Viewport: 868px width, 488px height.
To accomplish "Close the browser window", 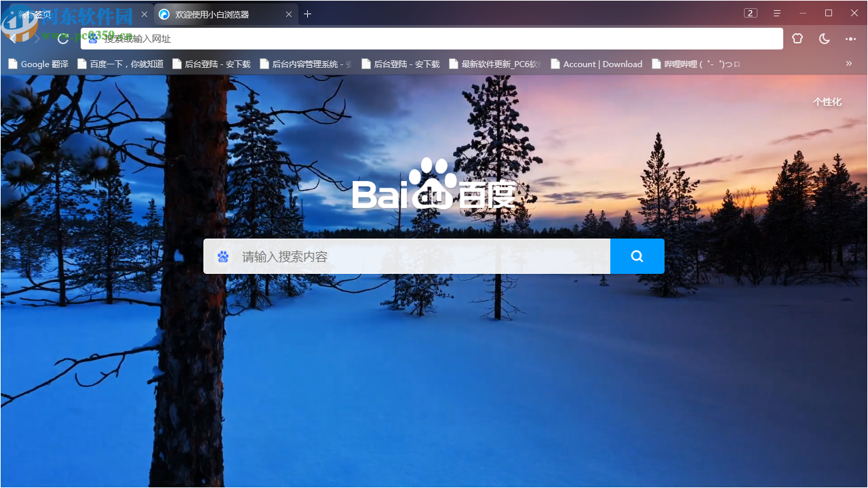I will tap(854, 13).
